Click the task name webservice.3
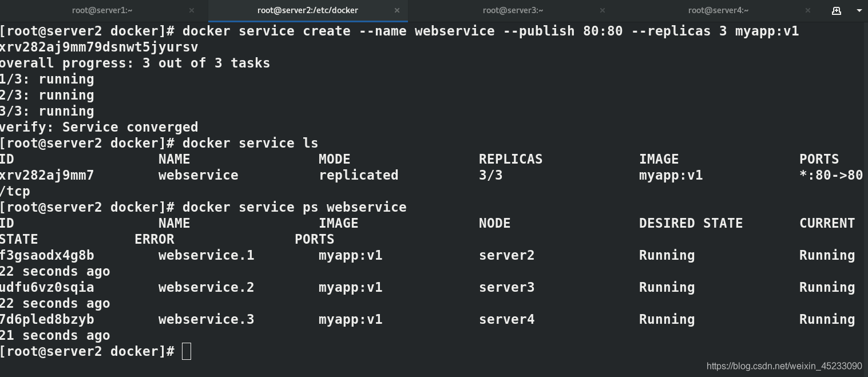This screenshot has height=377, width=868. click(206, 319)
